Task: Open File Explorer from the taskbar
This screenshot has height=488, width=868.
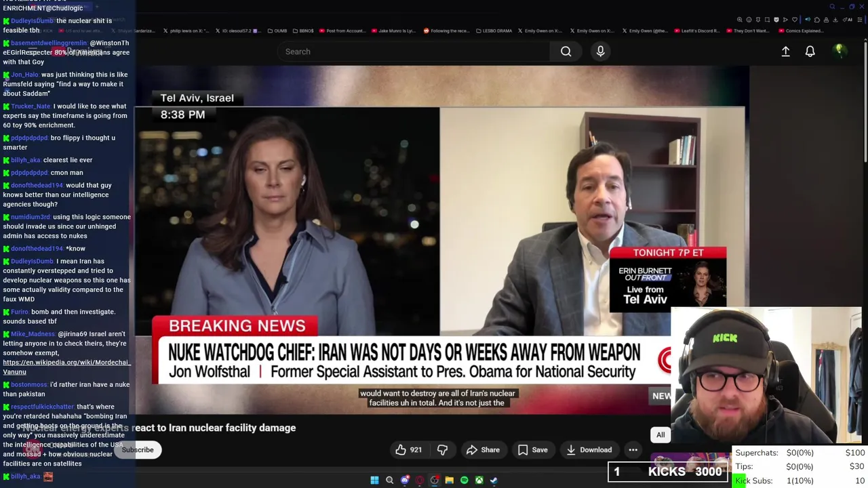Action: [x=449, y=480]
